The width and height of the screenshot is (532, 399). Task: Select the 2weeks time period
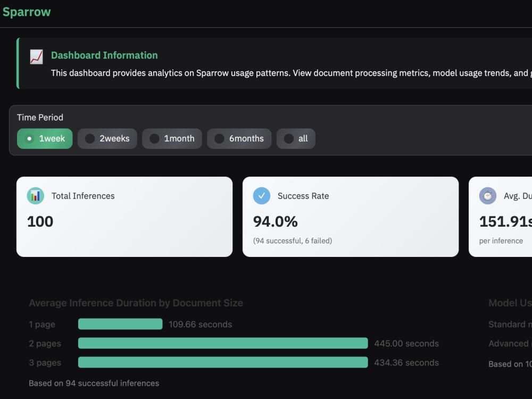point(107,138)
